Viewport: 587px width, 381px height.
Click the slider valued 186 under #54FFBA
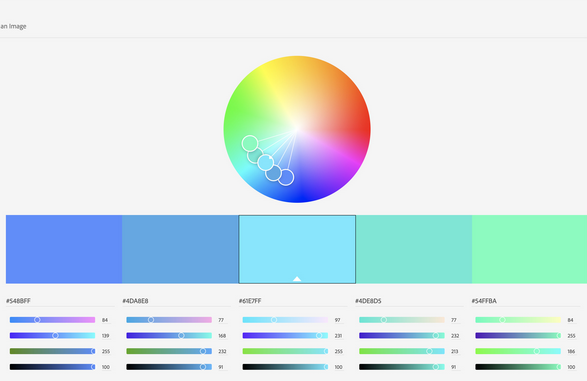518,351
